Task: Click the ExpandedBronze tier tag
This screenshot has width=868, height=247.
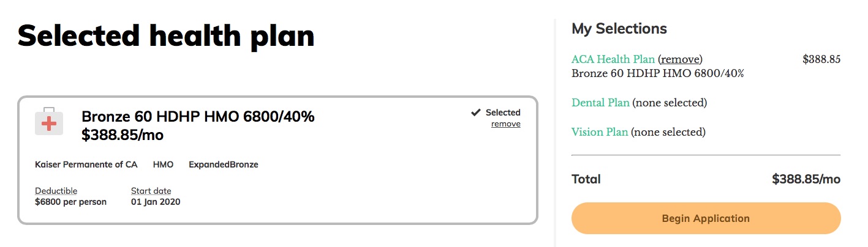Action: [224, 164]
